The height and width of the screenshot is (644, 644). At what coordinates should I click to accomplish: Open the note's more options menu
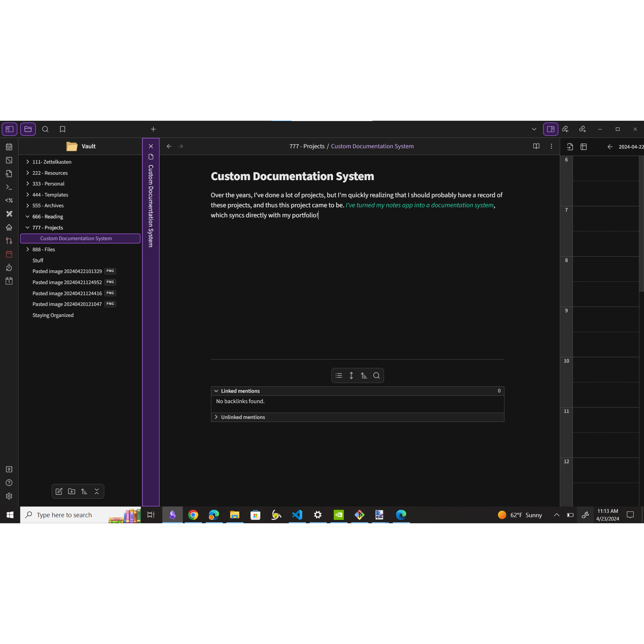[551, 146]
